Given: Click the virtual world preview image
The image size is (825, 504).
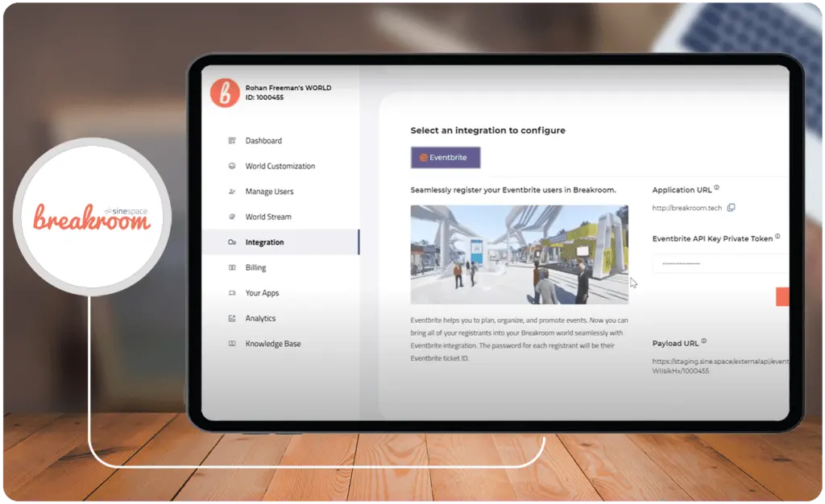Looking at the screenshot, I should [x=520, y=254].
